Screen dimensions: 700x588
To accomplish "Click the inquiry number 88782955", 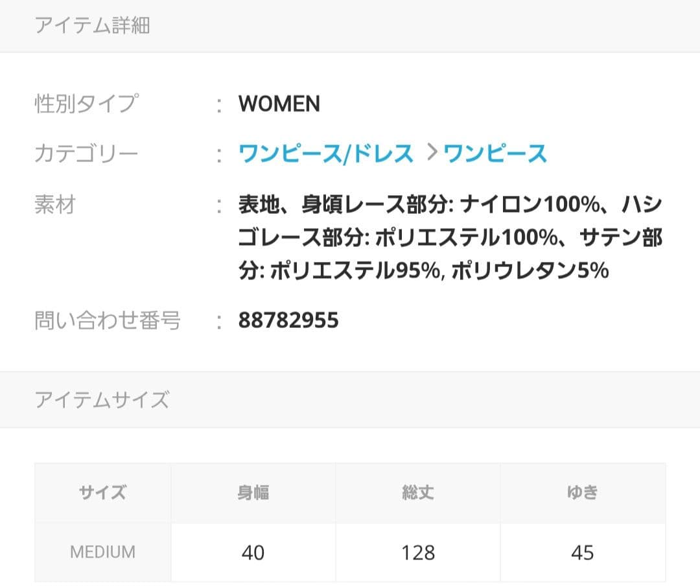I will [x=288, y=320].
